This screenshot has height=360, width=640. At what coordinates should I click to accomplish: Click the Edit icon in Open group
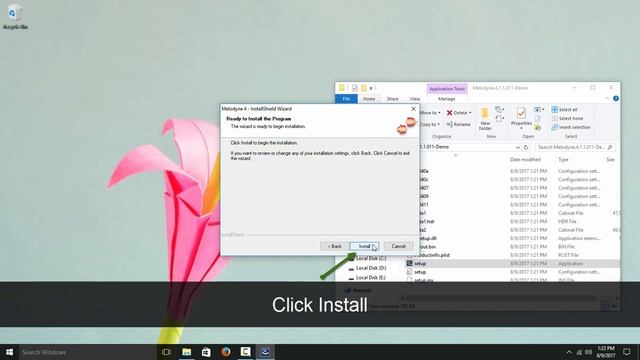(x=538, y=118)
